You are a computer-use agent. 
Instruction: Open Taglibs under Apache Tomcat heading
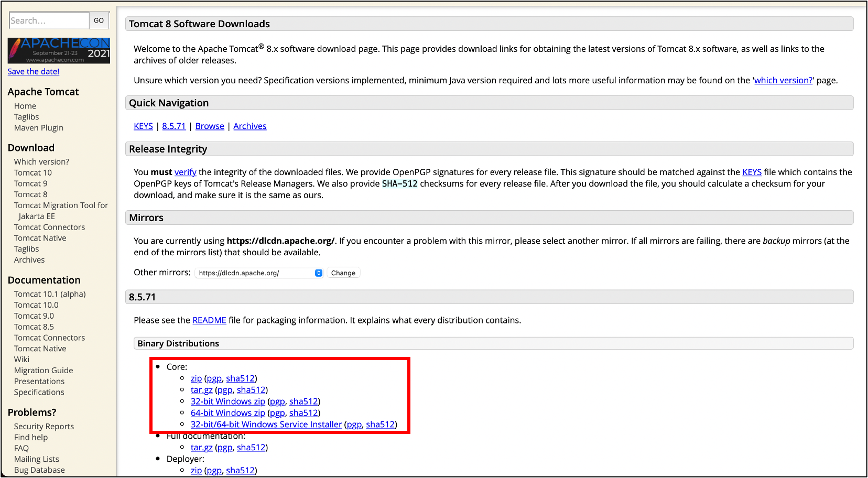tap(26, 117)
